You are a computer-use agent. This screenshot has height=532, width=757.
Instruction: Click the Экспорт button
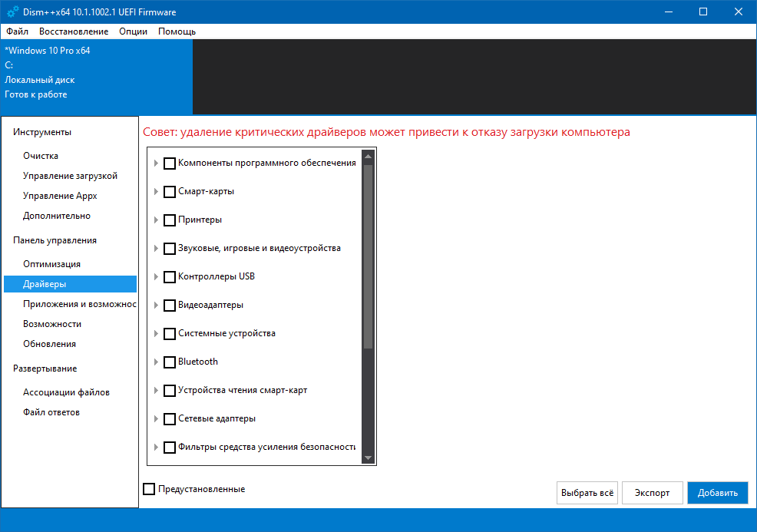pyautogui.click(x=652, y=493)
